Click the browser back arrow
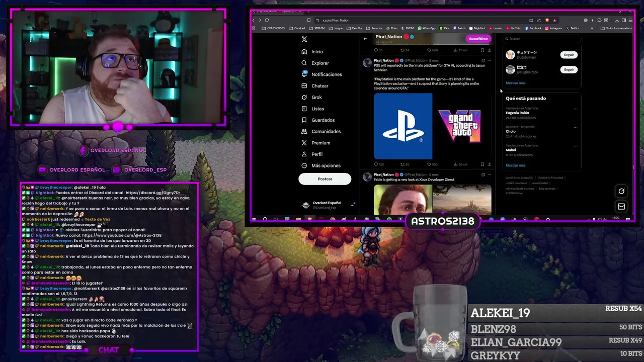The image size is (644, 362). point(254,20)
